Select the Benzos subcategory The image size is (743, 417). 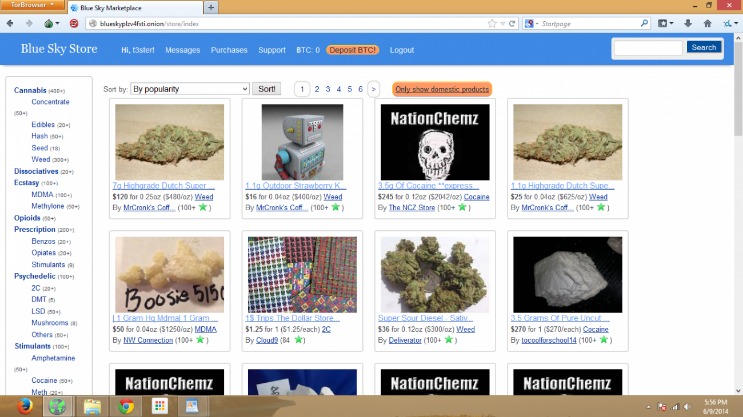tap(43, 241)
